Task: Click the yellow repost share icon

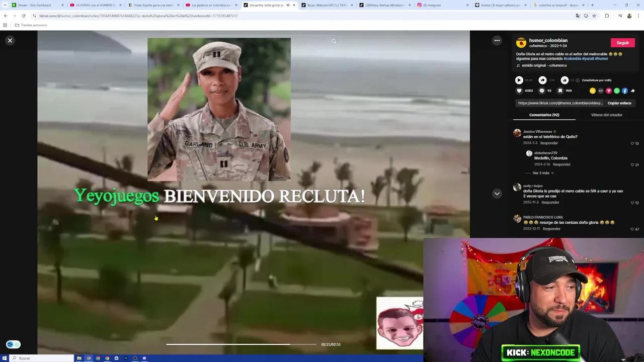Action: [x=592, y=91]
